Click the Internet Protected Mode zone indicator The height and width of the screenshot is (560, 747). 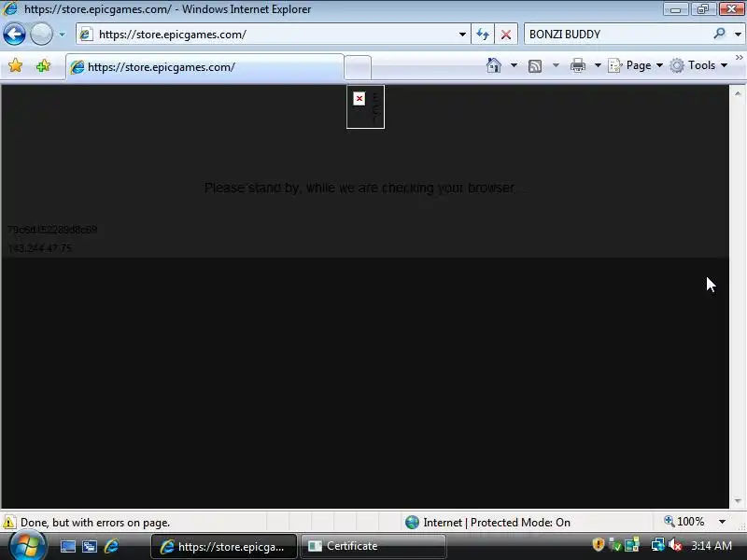click(487, 523)
